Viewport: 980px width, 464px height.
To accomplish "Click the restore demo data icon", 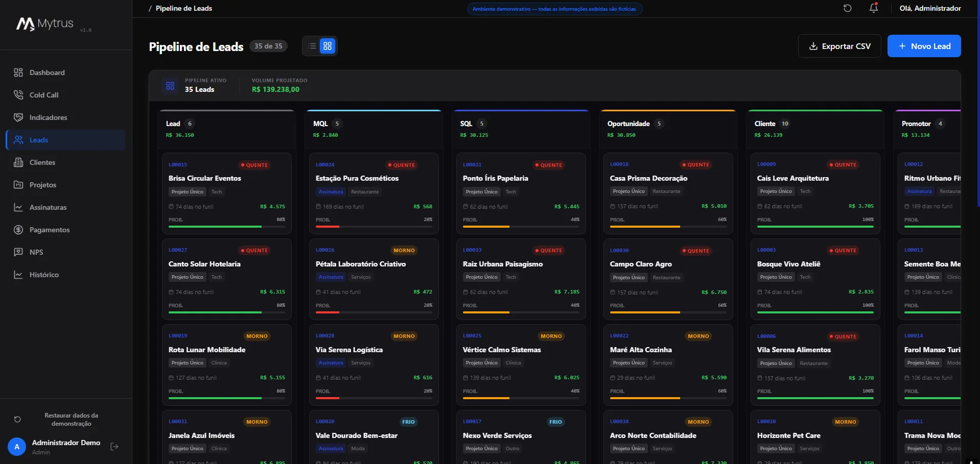I will coord(17,419).
